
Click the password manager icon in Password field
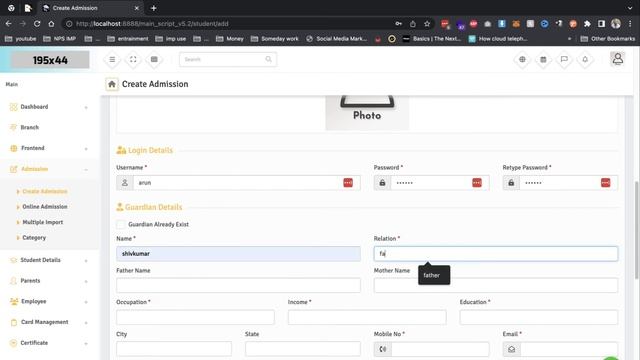[477, 183]
